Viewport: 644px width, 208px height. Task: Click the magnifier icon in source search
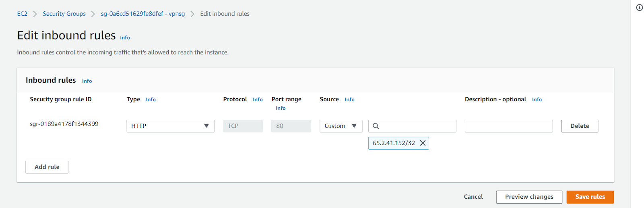coord(376,126)
